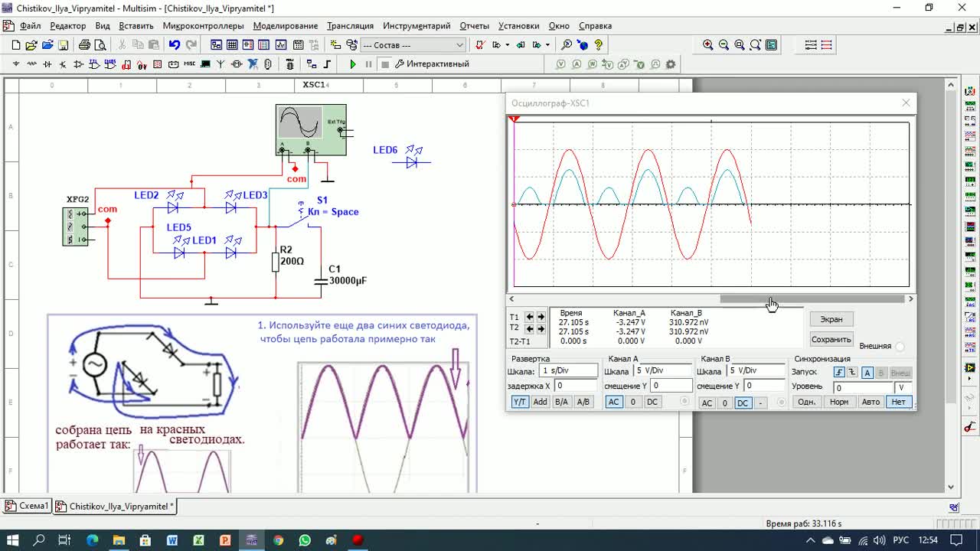This screenshot has height=551, width=980.
Task: Select the Внешняя external trigger radio button
Action: point(900,347)
